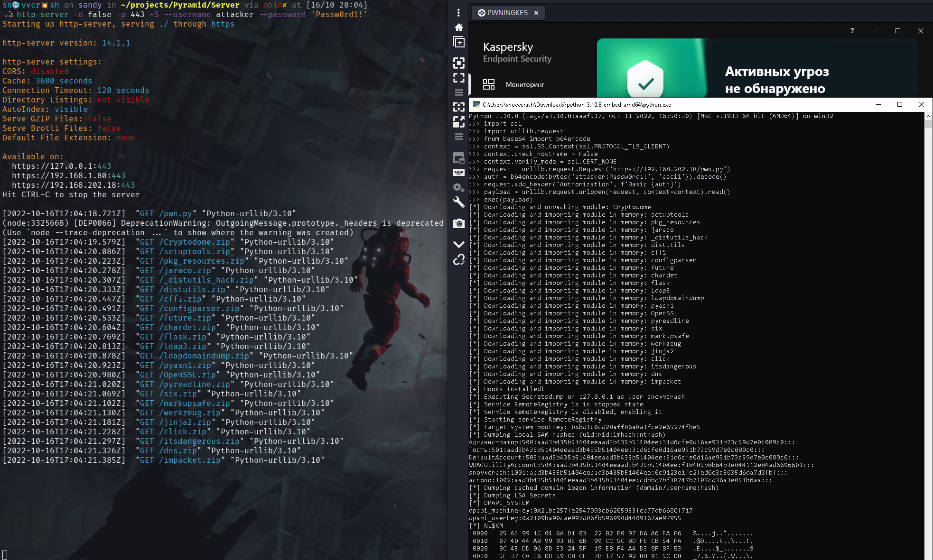This screenshot has height=560, width=933.
Task: Open the tools wrench icon
Action: click(459, 202)
